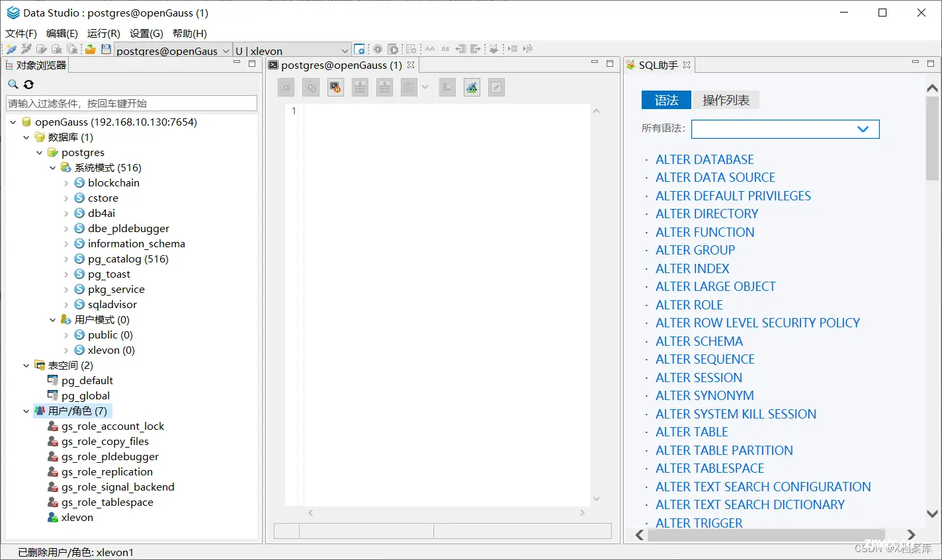This screenshot has width=942, height=560.
Task: Open the 帮助(H) menu
Action: (190, 33)
